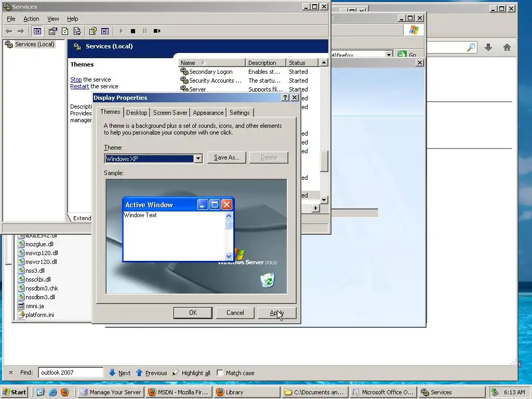Open the Action menu in Services
Viewport: 532px width, 399px height.
point(31,19)
